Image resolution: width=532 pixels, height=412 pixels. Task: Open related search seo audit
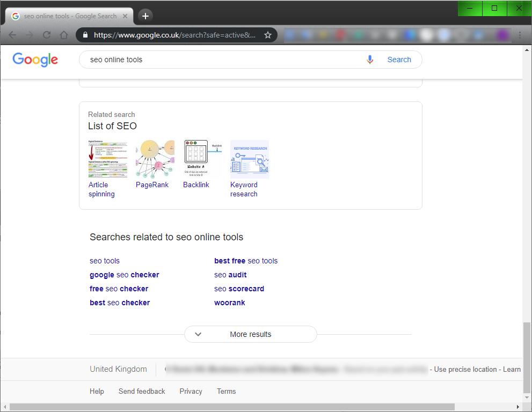pyautogui.click(x=230, y=275)
